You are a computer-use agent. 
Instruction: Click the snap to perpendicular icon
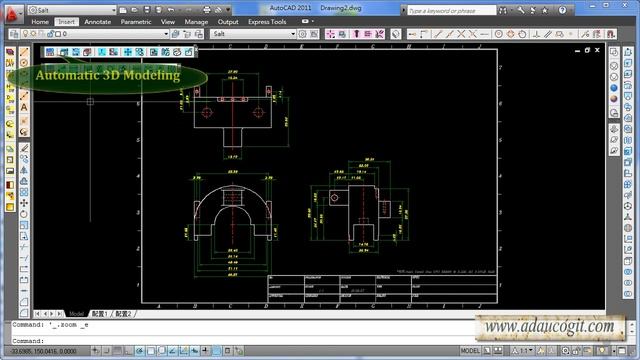(536, 34)
